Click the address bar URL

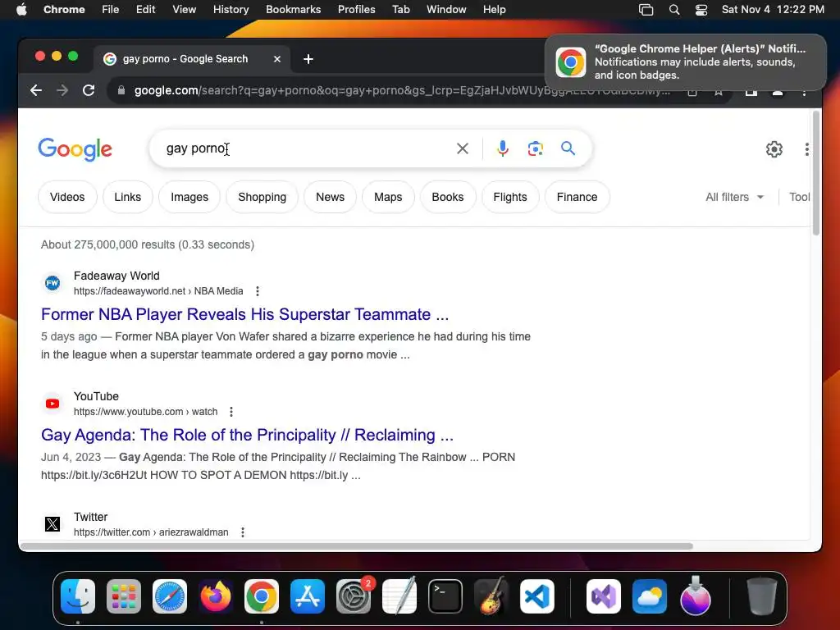pyautogui.click(x=402, y=90)
